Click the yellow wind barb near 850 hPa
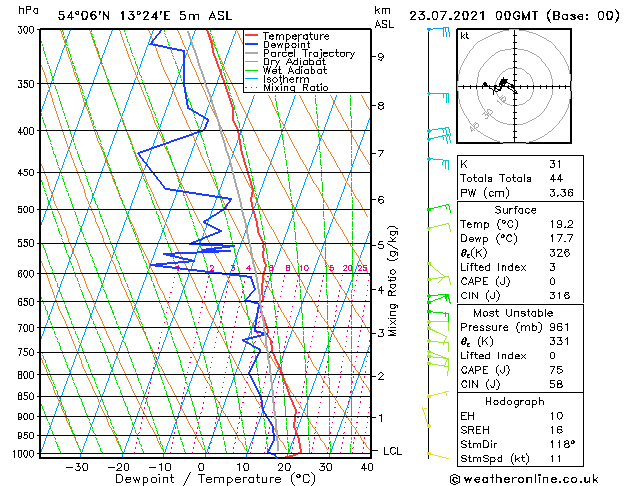Viewport: 629px width, 486px height. pyautogui.click(x=438, y=395)
